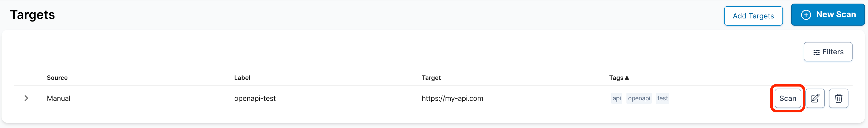868x128 pixels.
Task: Delete the target using the trash icon
Action: point(838,99)
